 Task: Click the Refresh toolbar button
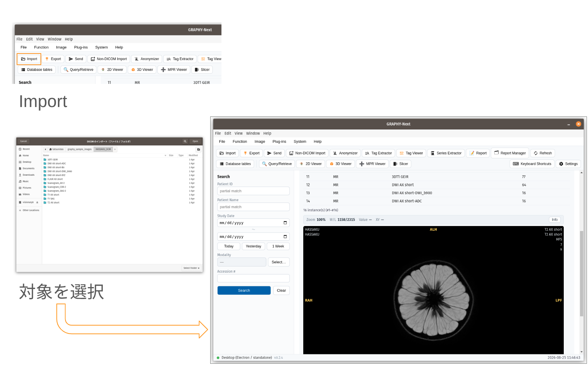[x=543, y=153]
